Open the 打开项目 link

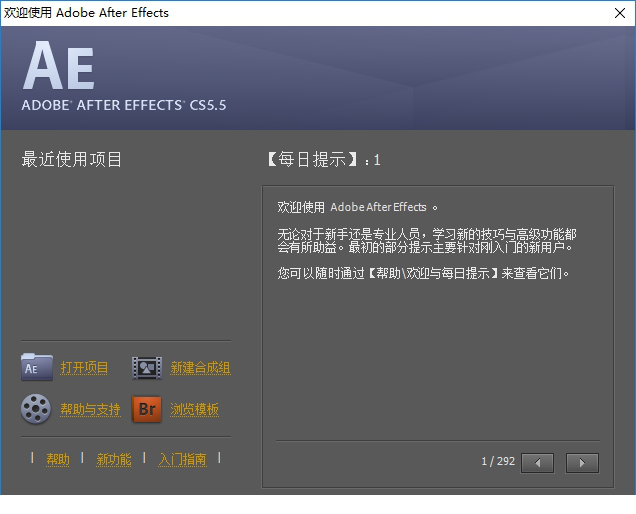84,368
